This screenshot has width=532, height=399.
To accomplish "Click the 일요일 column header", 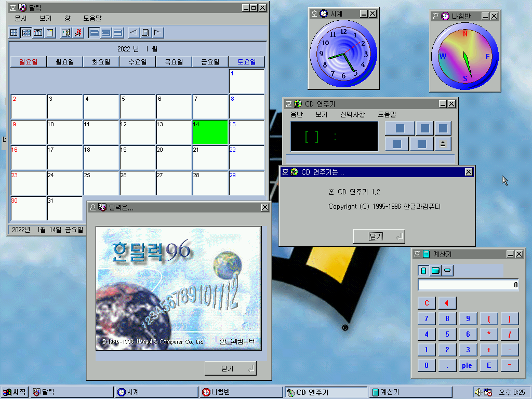I will pyautogui.click(x=29, y=62).
